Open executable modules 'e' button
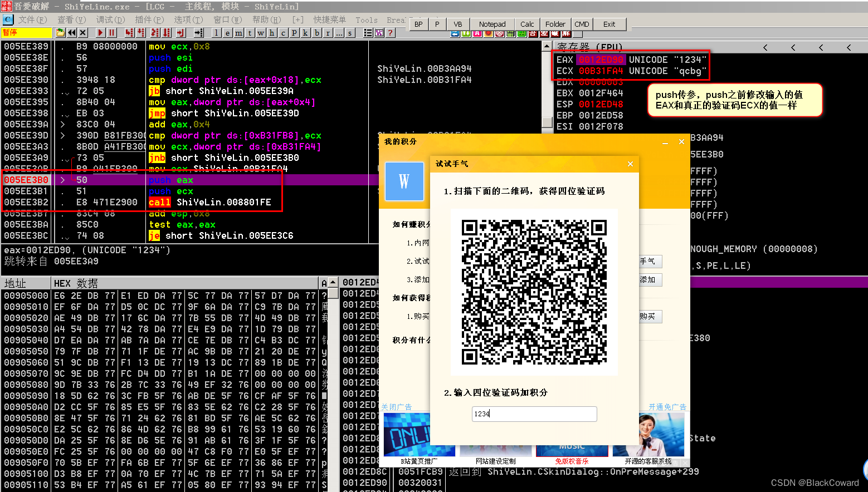 (227, 33)
